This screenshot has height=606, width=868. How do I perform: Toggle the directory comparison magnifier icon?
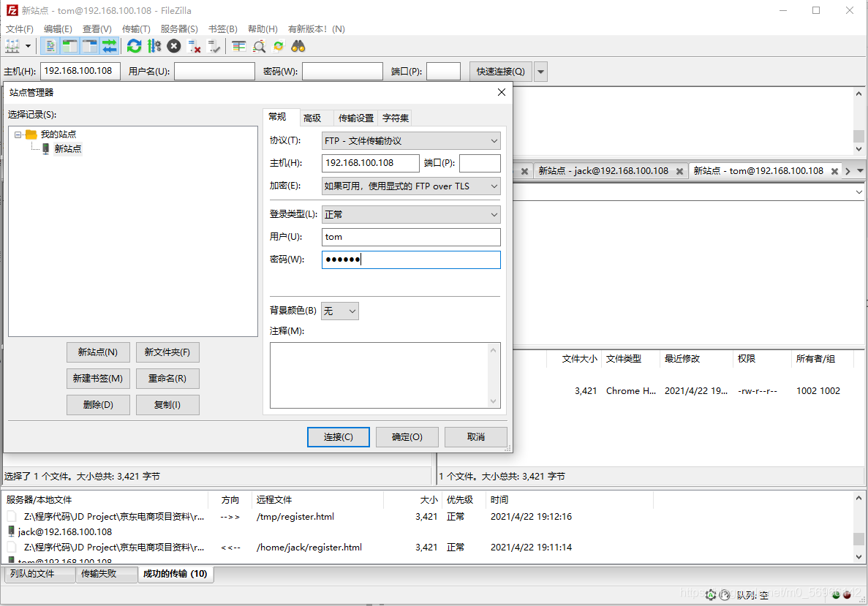(259, 47)
